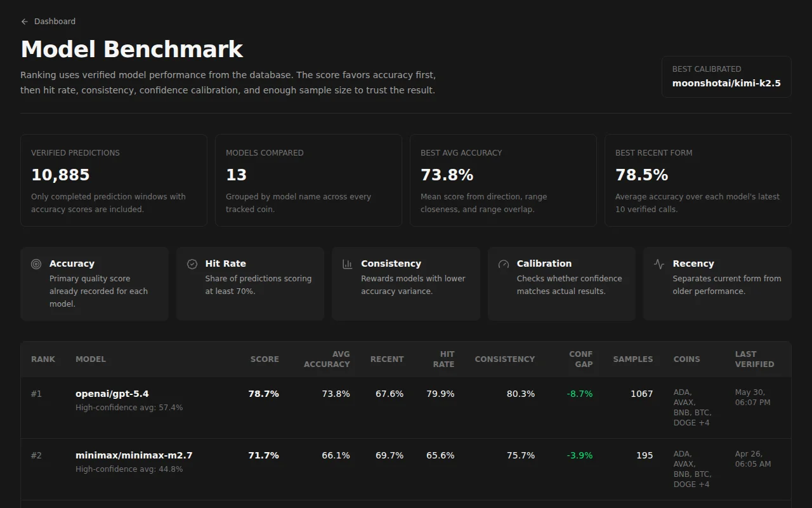812x508 pixels.
Task: Click the #2 rank cell
Action: pos(36,455)
